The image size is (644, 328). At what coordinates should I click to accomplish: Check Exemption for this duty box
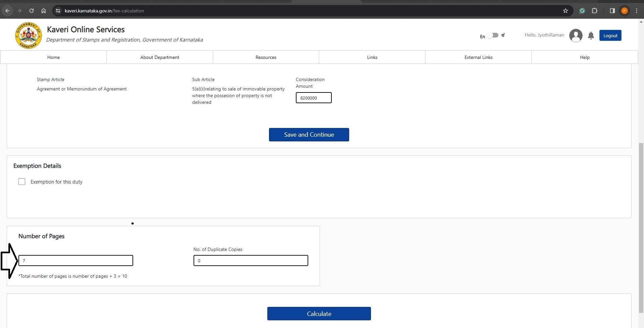(22, 182)
